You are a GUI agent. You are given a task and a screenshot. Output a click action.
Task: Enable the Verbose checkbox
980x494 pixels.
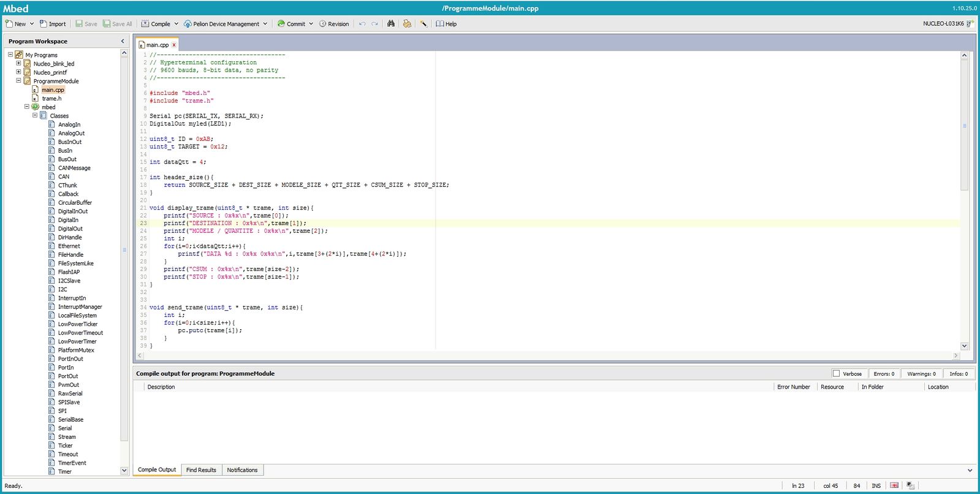836,373
